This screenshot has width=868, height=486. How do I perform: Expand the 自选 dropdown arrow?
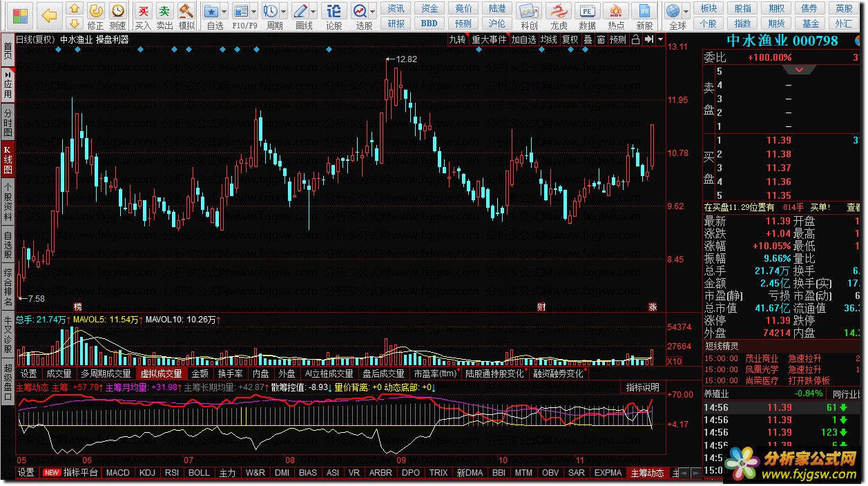pos(225,12)
